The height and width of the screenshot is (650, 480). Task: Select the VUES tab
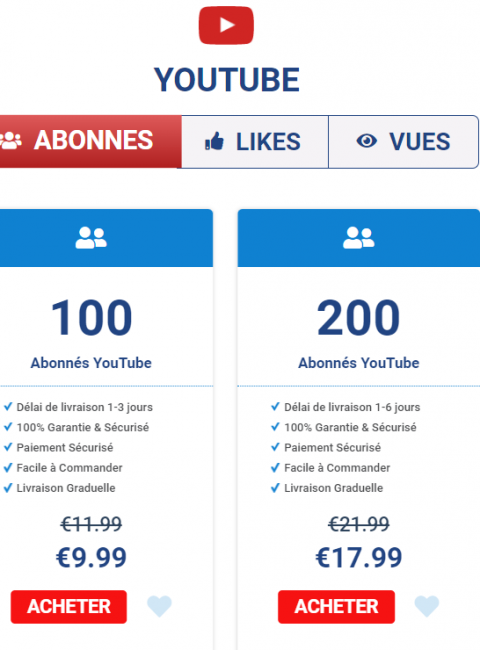403,142
